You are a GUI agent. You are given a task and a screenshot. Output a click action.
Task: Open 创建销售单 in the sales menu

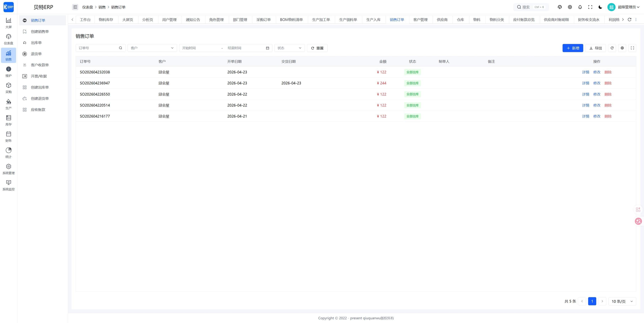[42, 31]
